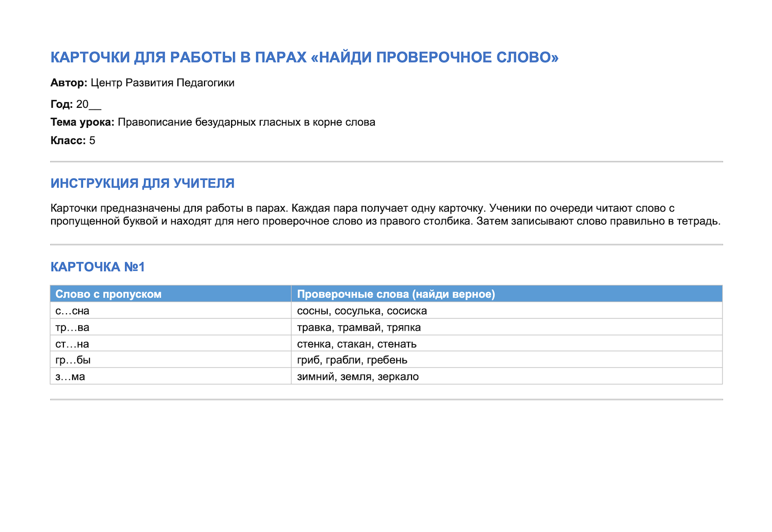Select the гр…бы cell
Image resolution: width=772 pixels, height=532 pixels.
pos(171,360)
